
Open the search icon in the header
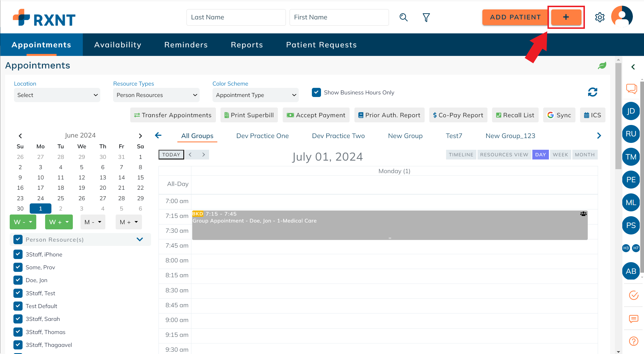pos(404,17)
